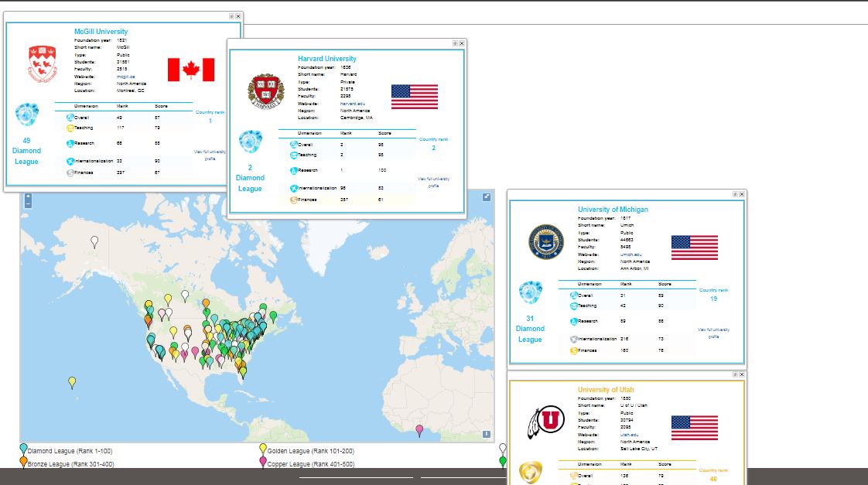
Task: Select Bronze League (Rank 301-400) legend entry
Action: coord(71,464)
